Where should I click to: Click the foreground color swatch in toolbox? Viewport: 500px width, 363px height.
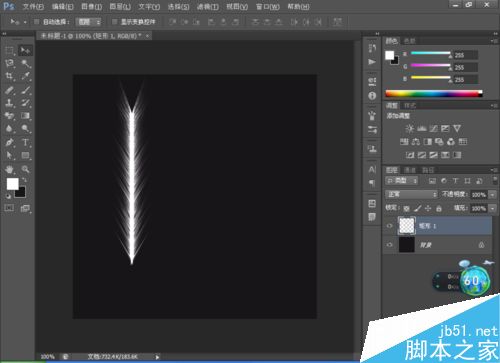coord(12,184)
